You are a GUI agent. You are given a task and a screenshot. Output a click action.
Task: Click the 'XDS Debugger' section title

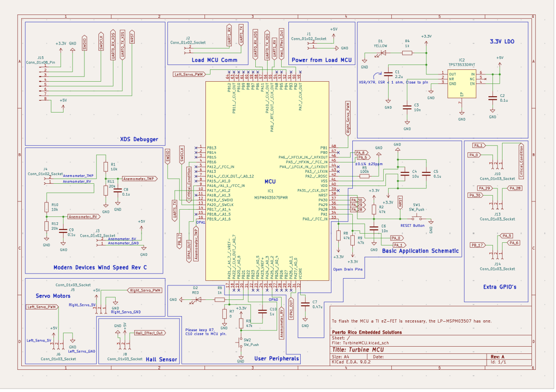138,139
